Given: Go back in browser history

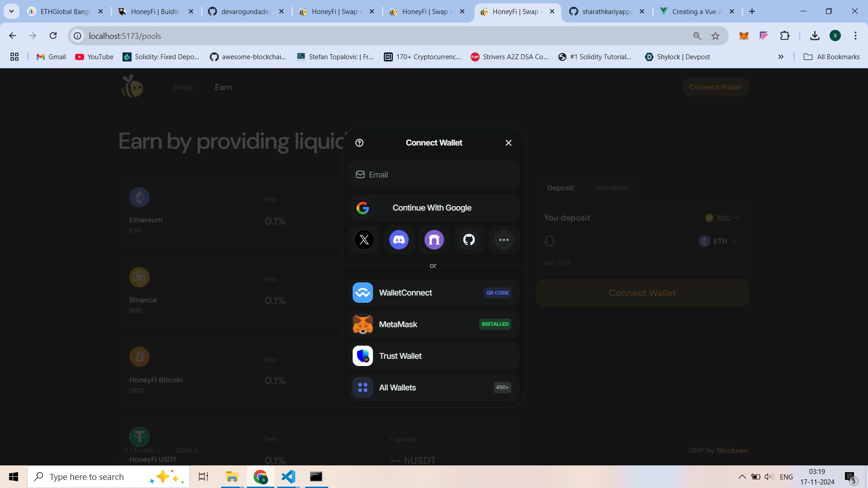Looking at the screenshot, I should (x=13, y=36).
